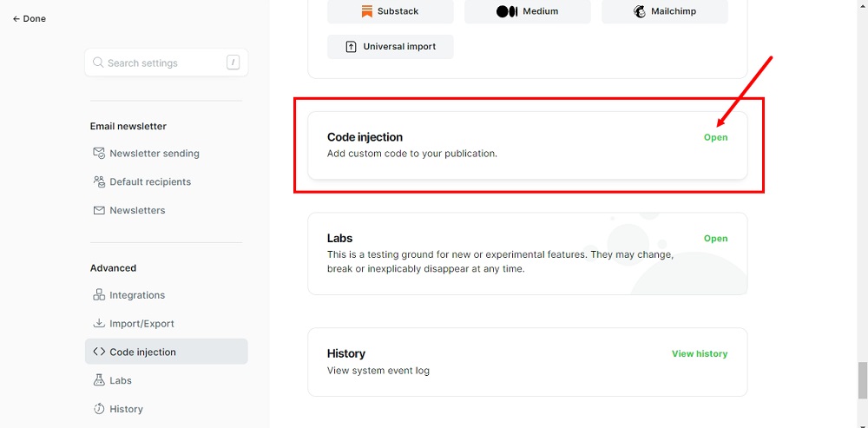
Task: Click the Newsletter sending envelope icon
Action: pos(99,153)
